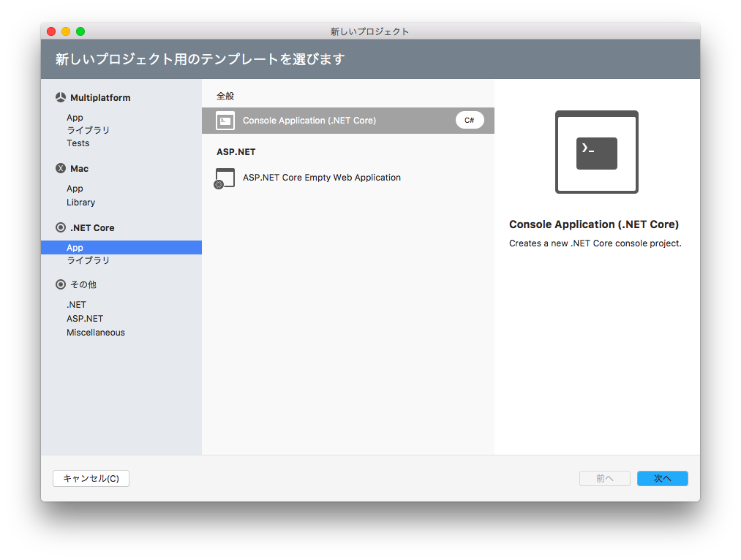Select Tests under Multiplatform
Image resolution: width=741 pixels, height=560 pixels.
tap(78, 143)
